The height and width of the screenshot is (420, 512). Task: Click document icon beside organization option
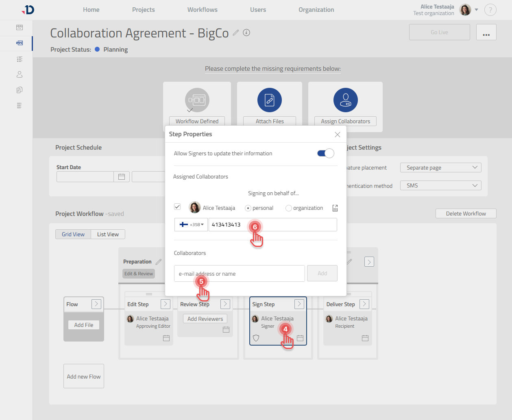pos(335,208)
